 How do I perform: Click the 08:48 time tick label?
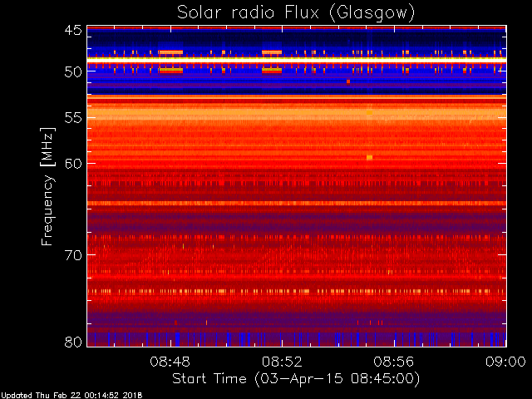170,362
